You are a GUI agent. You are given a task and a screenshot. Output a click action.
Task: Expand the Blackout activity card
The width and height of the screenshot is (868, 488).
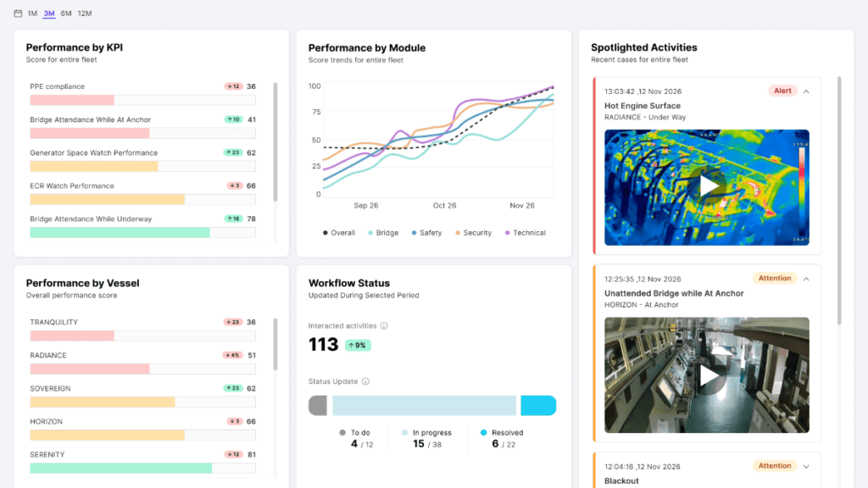click(x=806, y=467)
